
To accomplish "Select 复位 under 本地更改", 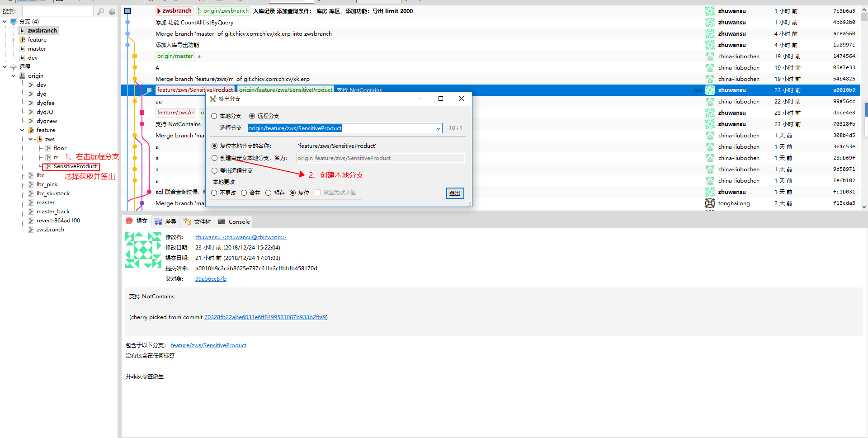I will (x=293, y=193).
